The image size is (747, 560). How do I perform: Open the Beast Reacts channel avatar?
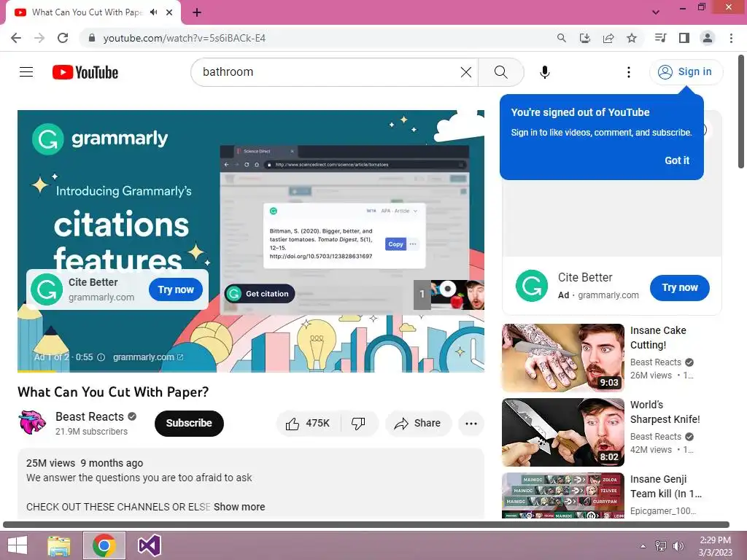[x=32, y=422]
